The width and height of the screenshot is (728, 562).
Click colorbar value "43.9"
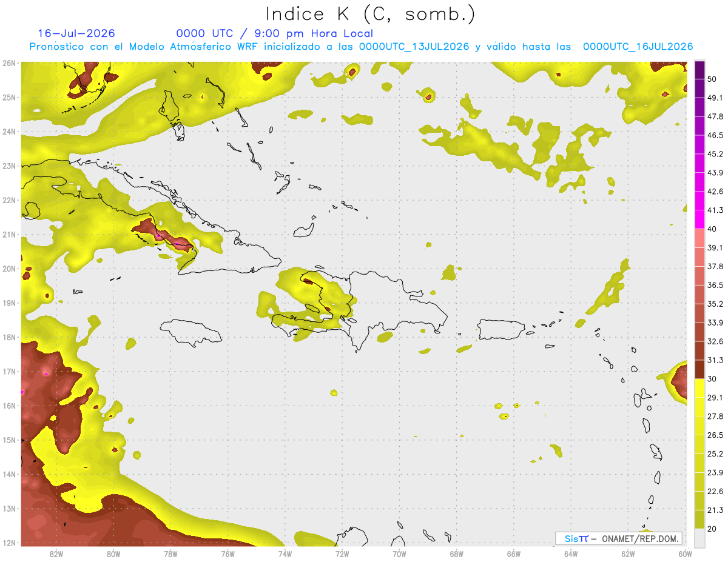pyautogui.click(x=715, y=173)
